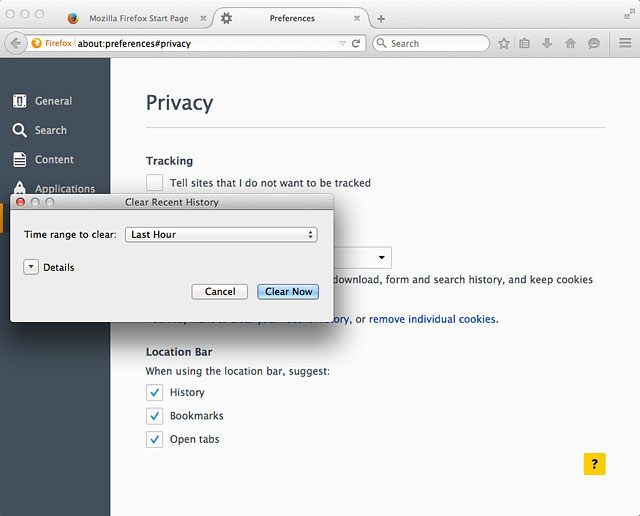Click the yellow help question mark
640x516 pixels.
point(594,464)
